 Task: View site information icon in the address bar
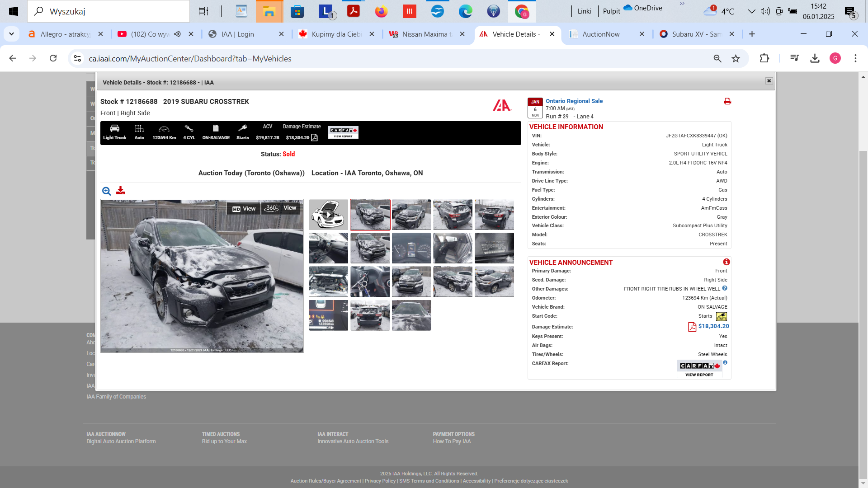coord(77,58)
